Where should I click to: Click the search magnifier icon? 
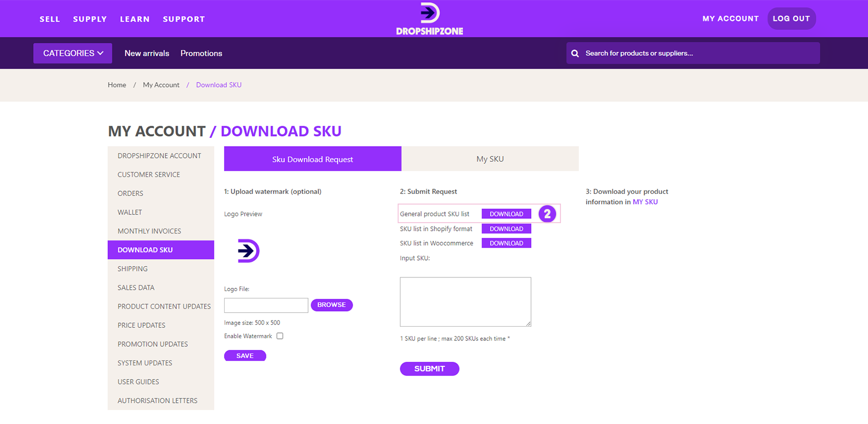tap(575, 53)
